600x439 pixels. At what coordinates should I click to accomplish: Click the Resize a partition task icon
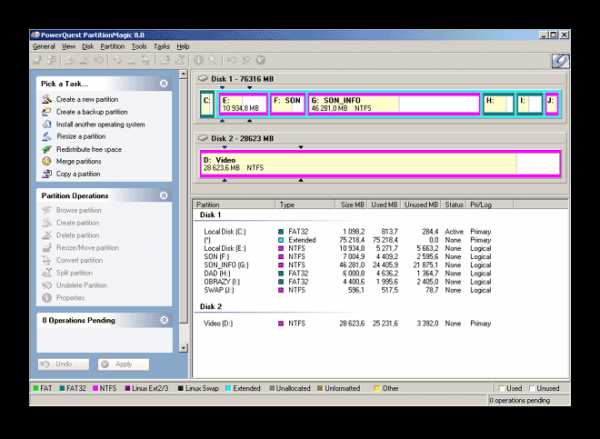point(47,136)
